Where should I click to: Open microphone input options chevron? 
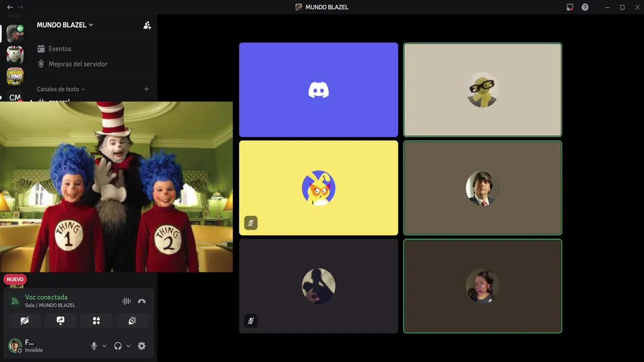pyautogui.click(x=104, y=346)
